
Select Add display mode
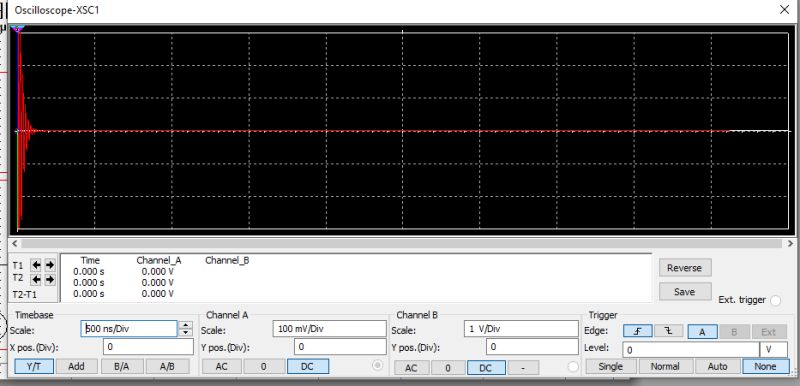76,366
